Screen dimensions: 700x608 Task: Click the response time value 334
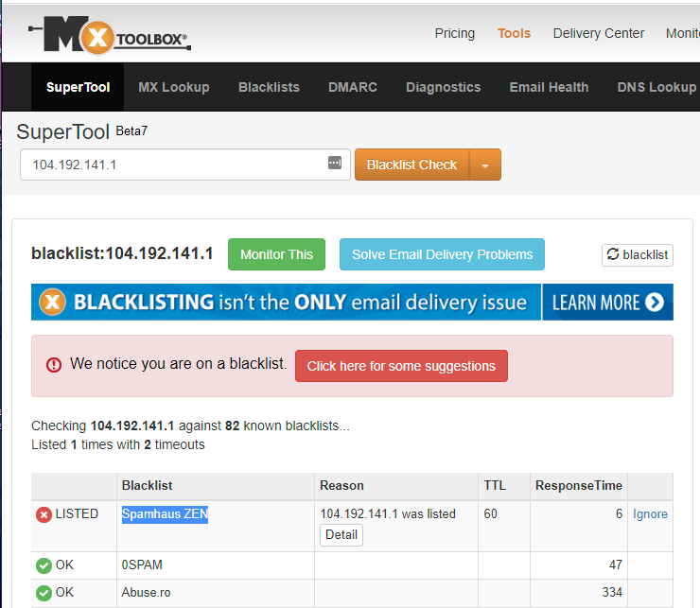click(612, 593)
